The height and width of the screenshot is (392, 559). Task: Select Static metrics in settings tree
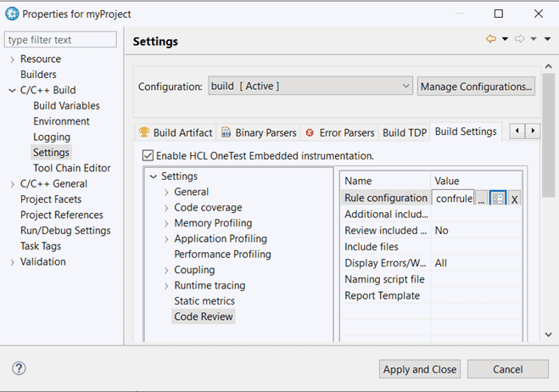coord(204,301)
